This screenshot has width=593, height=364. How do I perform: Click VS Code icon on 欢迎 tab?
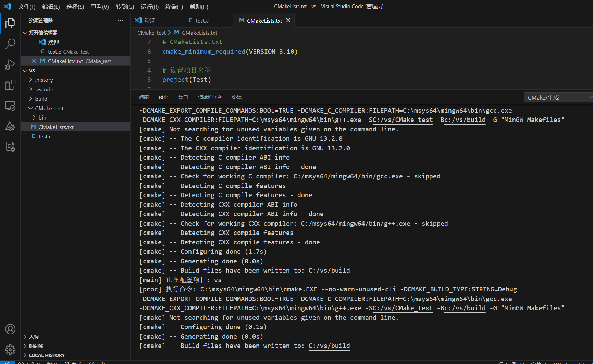138,21
